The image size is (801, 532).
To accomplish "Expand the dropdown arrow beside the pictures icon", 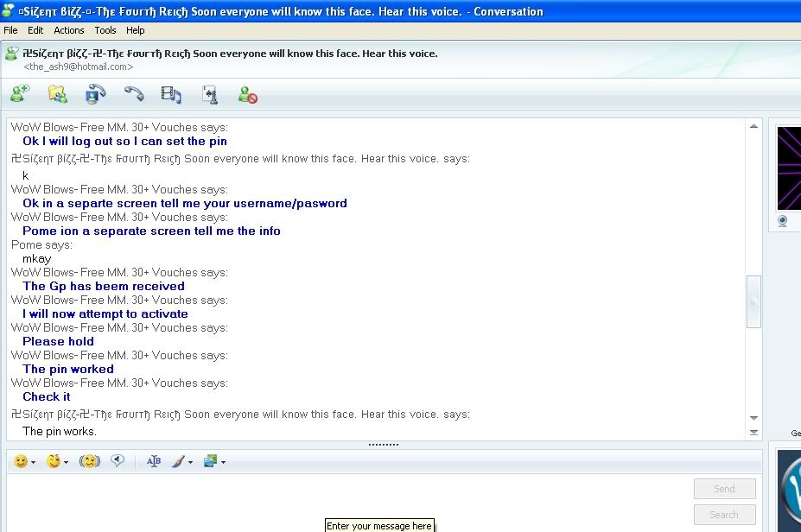I will click(x=223, y=463).
